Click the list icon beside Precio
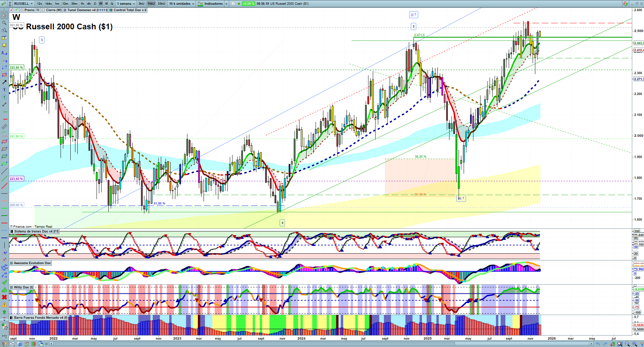Screen dimensions: 644x347 pos(38,10)
